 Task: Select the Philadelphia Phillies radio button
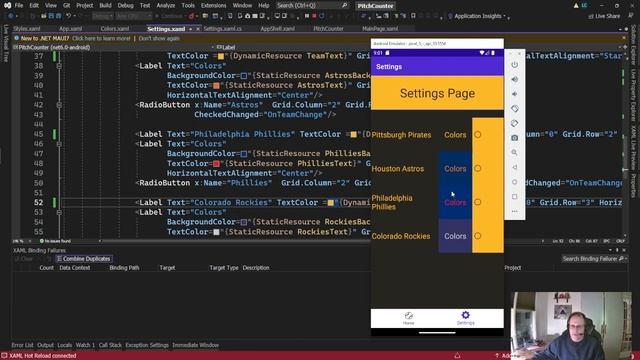coord(478,202)
